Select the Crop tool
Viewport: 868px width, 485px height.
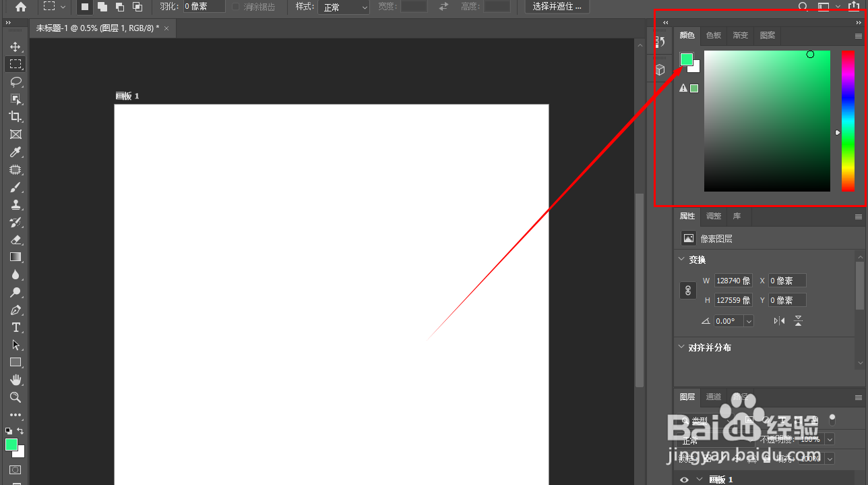[x=15, y=117]
